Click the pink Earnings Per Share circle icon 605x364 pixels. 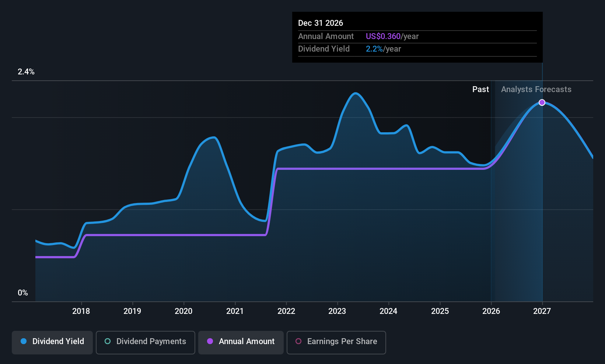pyautogui.click(x=298, y=341)
